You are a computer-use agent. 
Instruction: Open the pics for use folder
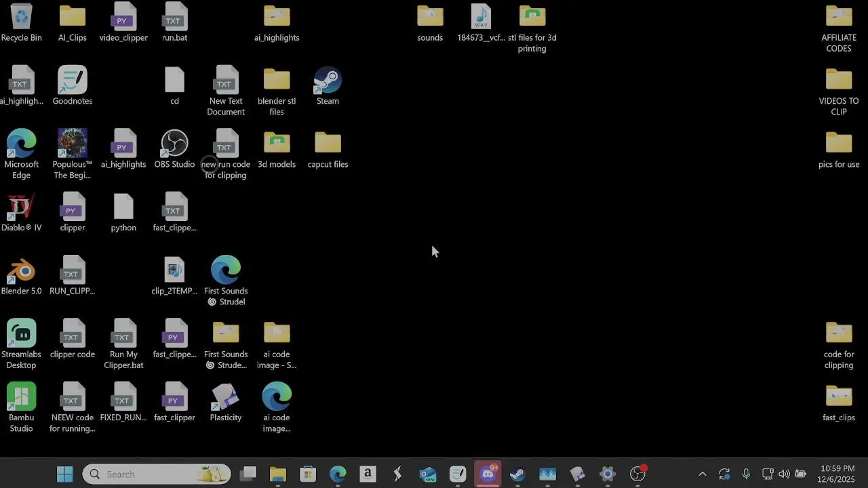tap(839, 148)
